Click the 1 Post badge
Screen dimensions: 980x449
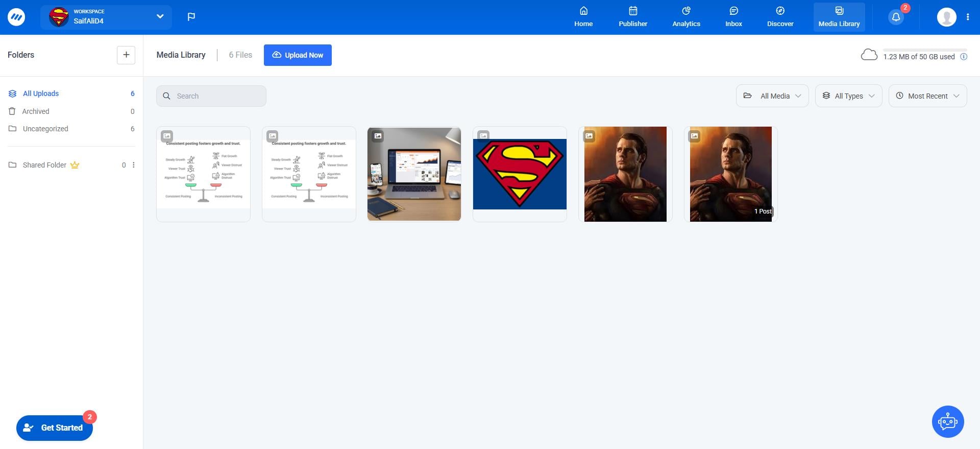[763, 211]
